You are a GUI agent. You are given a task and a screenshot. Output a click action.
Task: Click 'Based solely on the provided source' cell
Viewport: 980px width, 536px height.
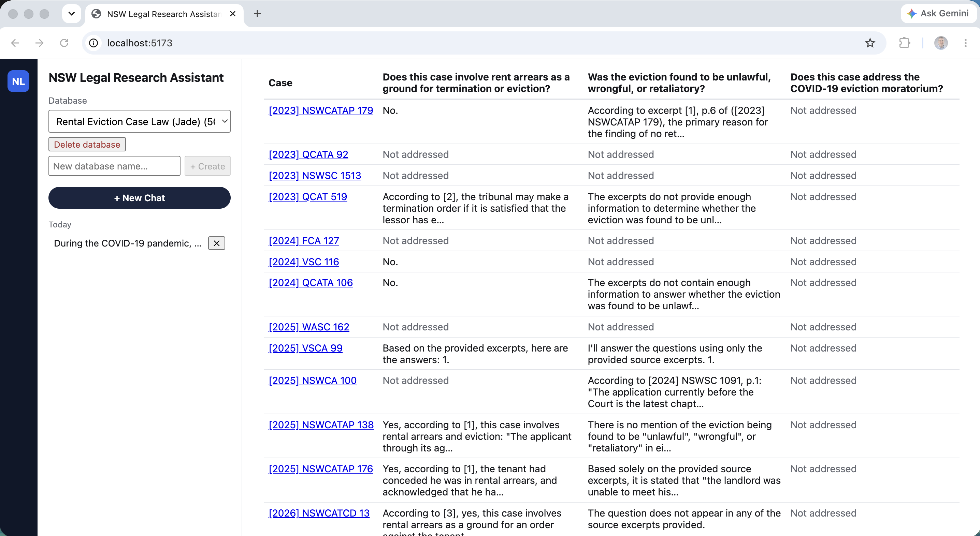pyautogui.click(x=684, y=480)
